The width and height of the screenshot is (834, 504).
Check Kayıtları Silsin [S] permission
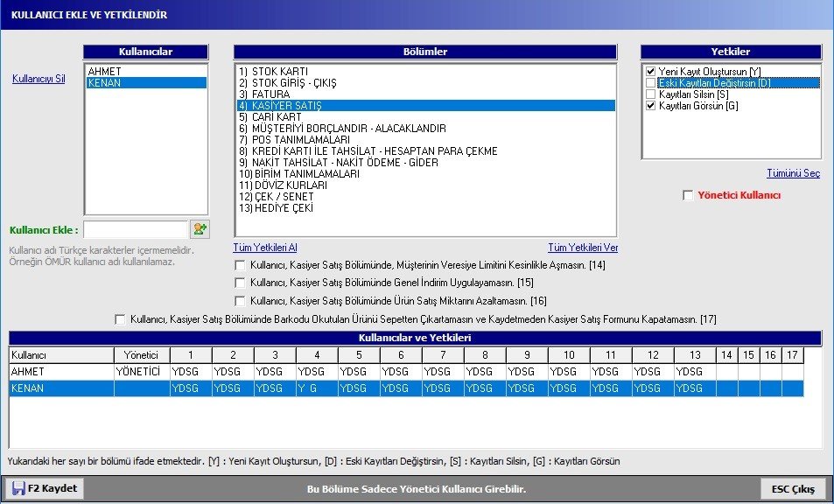point(650,94)
